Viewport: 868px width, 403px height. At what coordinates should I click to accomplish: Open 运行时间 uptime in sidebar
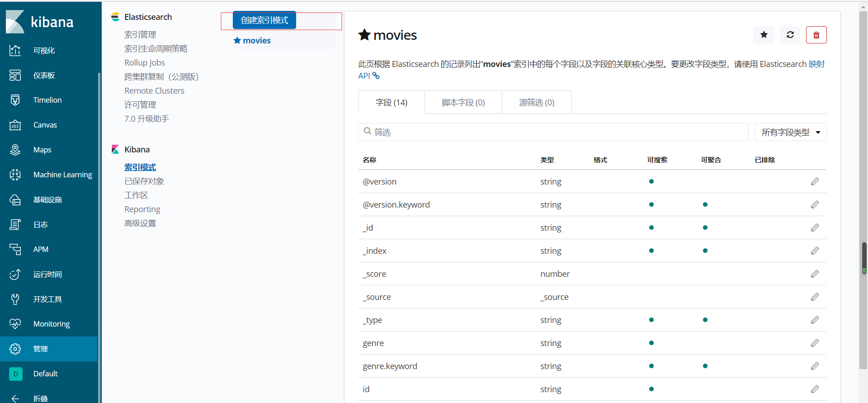click(x=47, y=274)
